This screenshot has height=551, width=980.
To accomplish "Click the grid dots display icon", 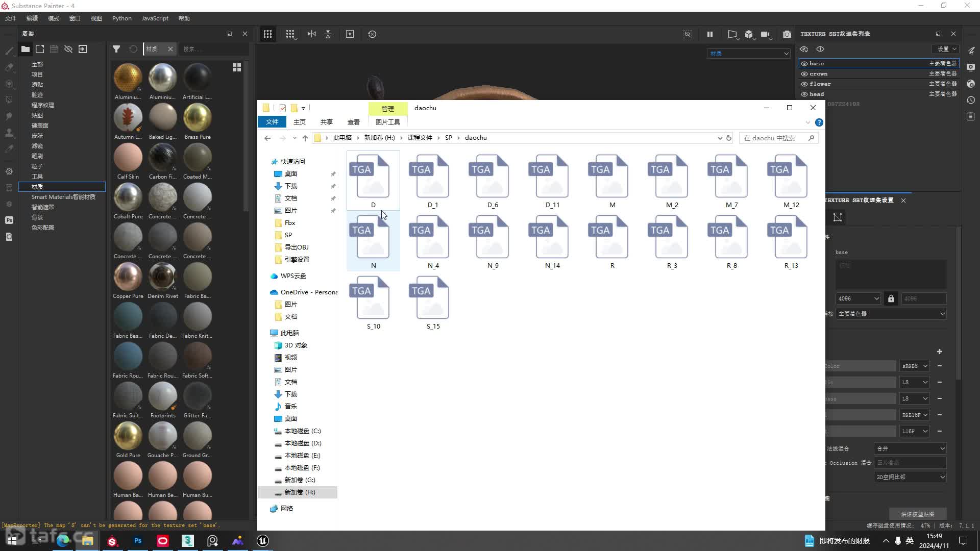I will point(290,34).
